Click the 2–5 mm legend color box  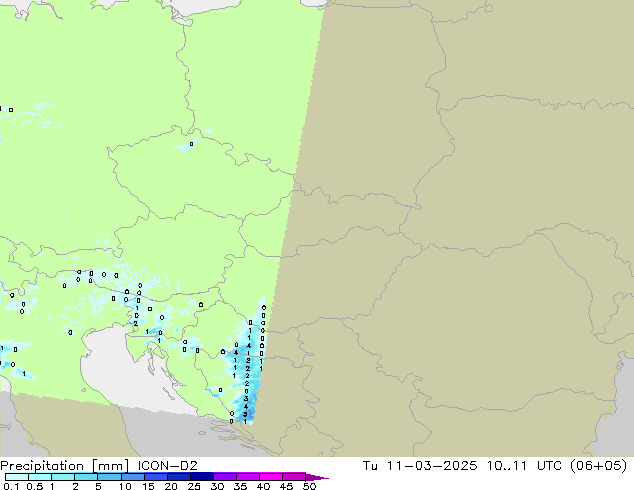click(x=86, y=477)
